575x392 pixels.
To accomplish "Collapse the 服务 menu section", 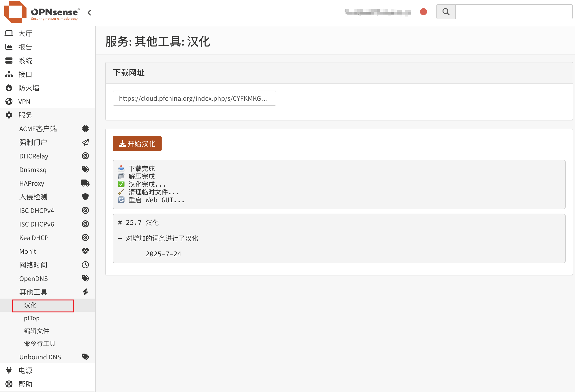I will pos(25,115).
